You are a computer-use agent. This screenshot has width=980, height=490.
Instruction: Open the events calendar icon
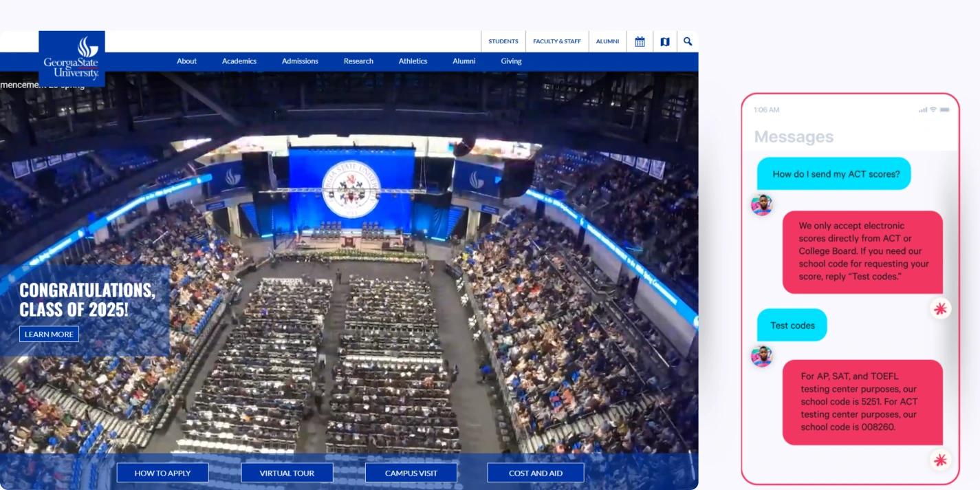(640, 41)
